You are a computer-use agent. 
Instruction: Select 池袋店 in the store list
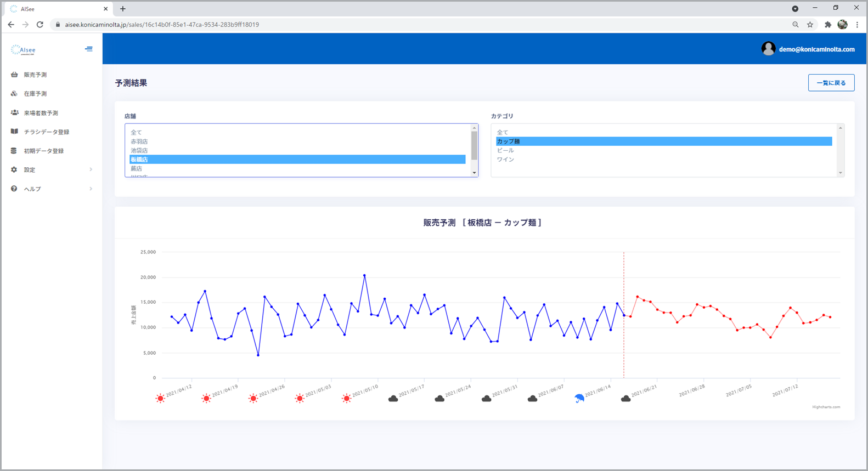point(139,150)
